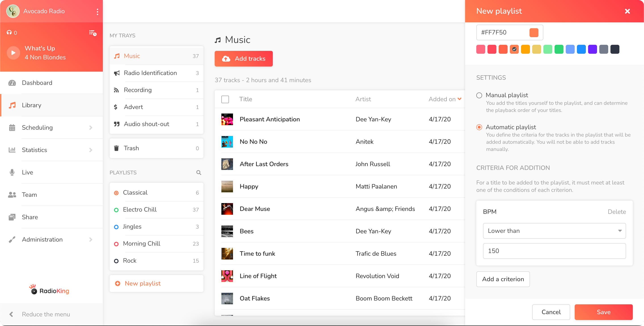
Task: Click the Share icon in sidebar
Action: [12, 217]
